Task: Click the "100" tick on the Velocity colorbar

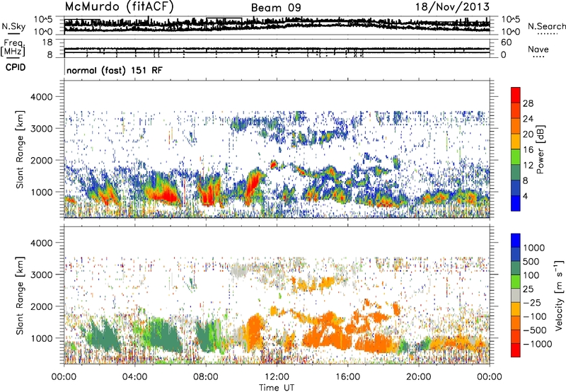Action: coord(531,275)
